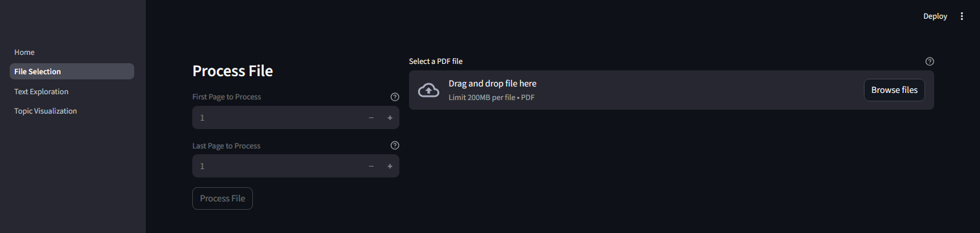Increase First Page to Process with the plus button
Image resolution: width=980 pixels, height=233 pixels.
point(390,117)
